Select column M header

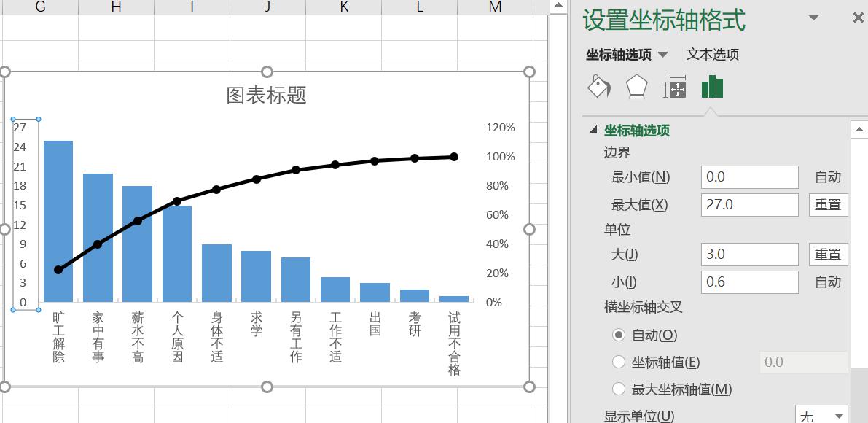tap(496, 7)
